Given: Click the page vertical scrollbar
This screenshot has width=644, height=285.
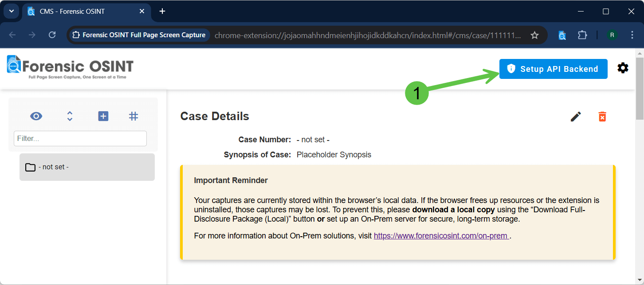Looking at the screenshot, I should (x=640, y=89).
